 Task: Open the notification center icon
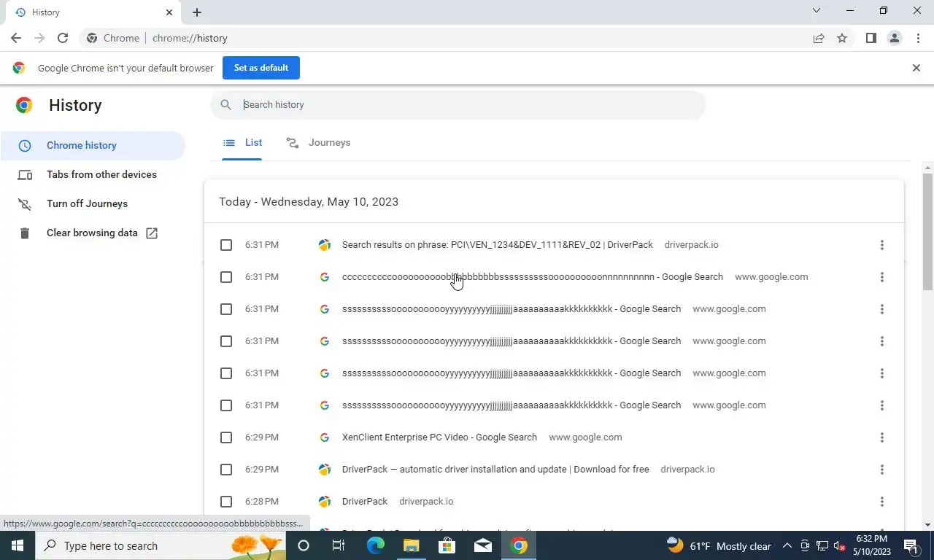coord(911,545)
